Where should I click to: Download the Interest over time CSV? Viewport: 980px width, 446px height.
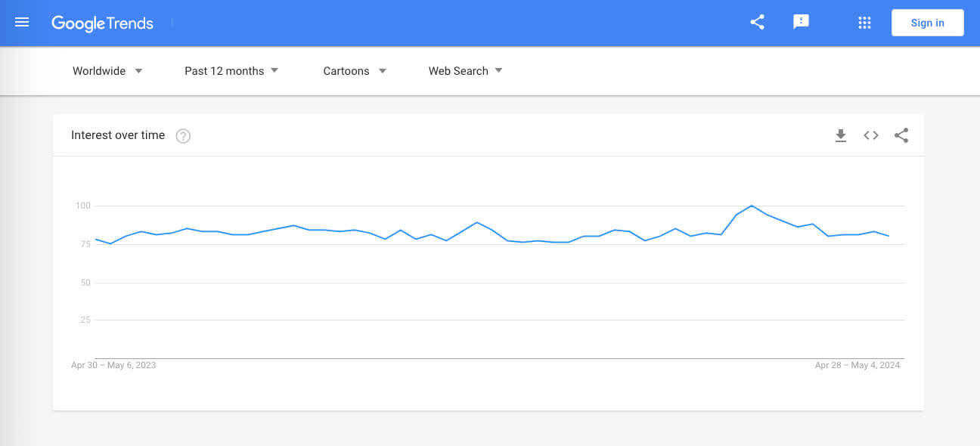pos(840,135)
